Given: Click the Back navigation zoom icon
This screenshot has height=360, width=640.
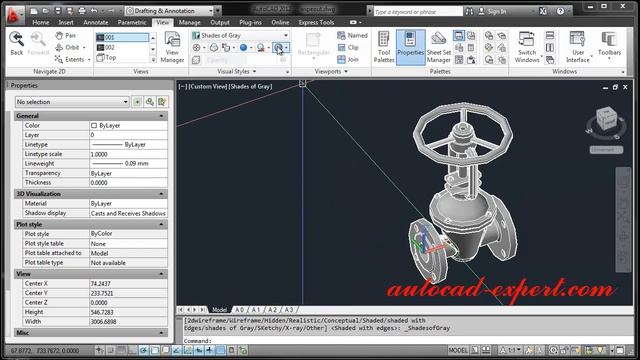Looking at the screenshot, I should (x=17, y=44).
